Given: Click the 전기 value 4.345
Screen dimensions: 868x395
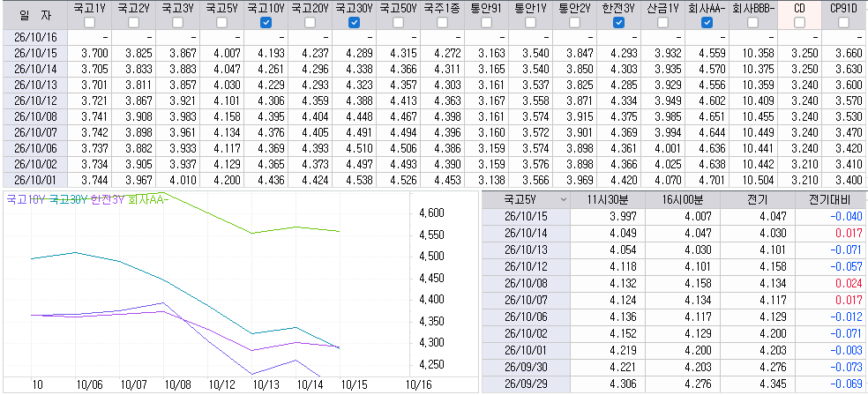Looking at the screenshot, I should (x=773, y=384).
